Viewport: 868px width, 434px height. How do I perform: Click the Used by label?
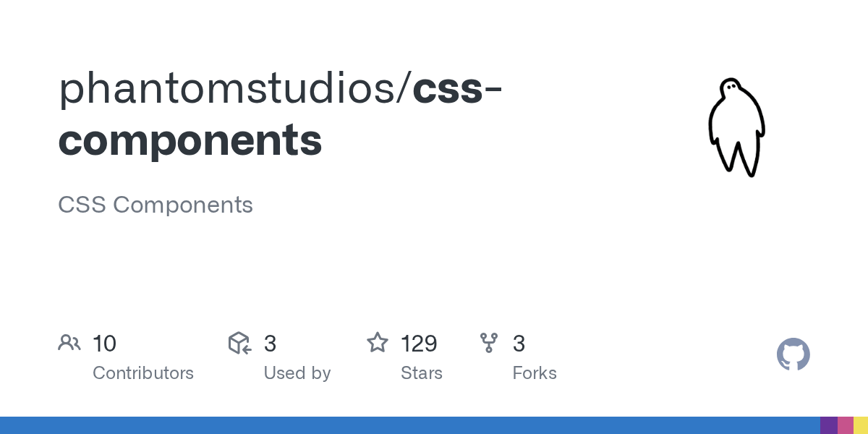point(297,373)
